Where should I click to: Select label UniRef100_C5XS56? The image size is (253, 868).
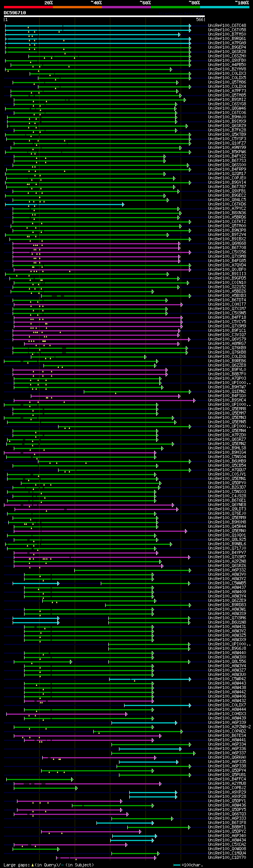(x=227, y=252)
